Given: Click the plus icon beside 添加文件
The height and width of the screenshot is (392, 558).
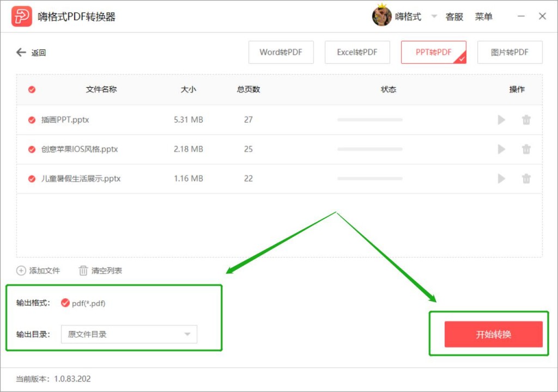Looking at the screenshot, I should (21, 271).
